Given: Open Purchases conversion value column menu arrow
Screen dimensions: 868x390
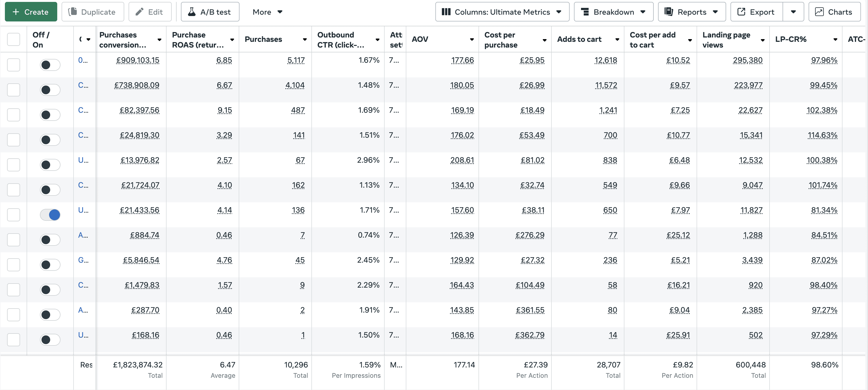Looking at the screenshot, I should [159, 40].
